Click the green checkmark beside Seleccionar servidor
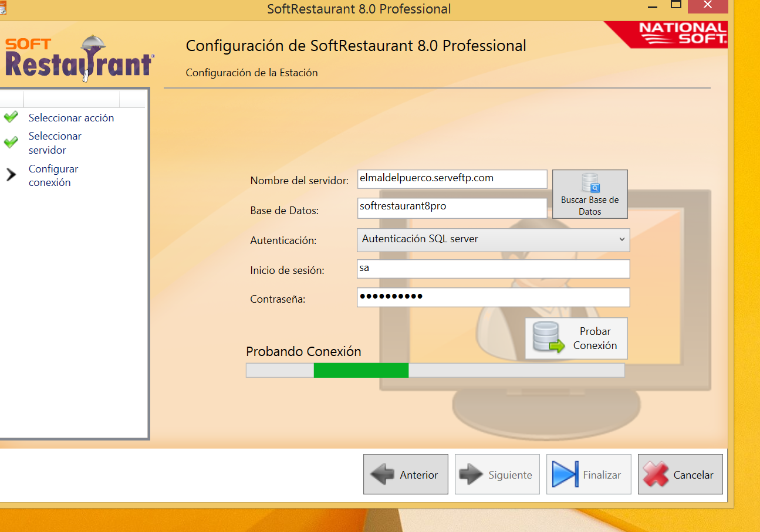This screenshot has height=532, width=760. pyautogui.click(x=11, y=142)
